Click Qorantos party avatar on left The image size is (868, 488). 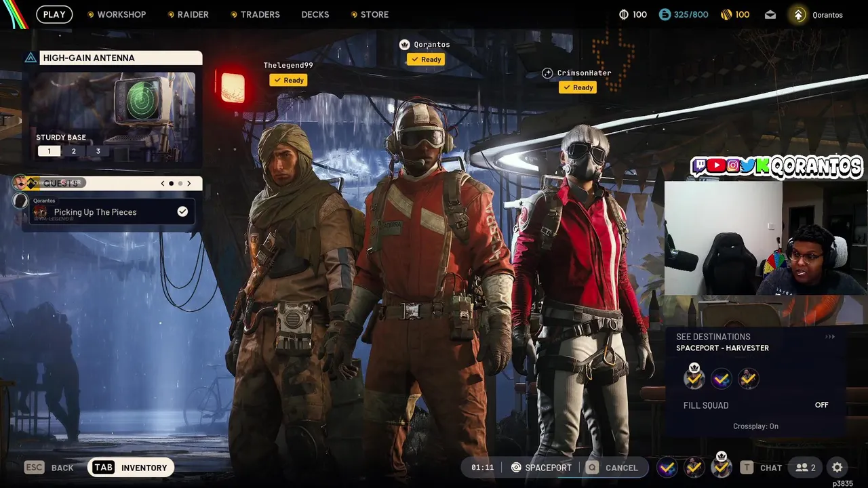pyautogui.click(x=21, y=201)
